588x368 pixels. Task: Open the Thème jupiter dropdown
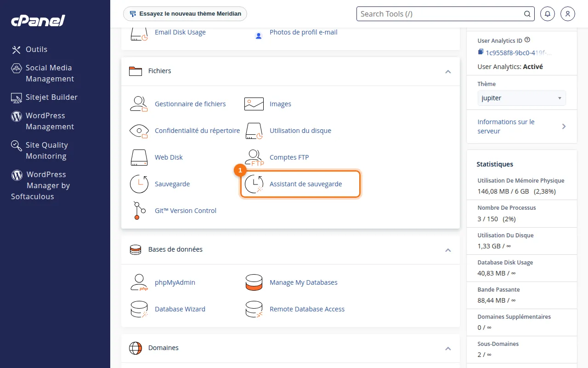tap(521, 98)
